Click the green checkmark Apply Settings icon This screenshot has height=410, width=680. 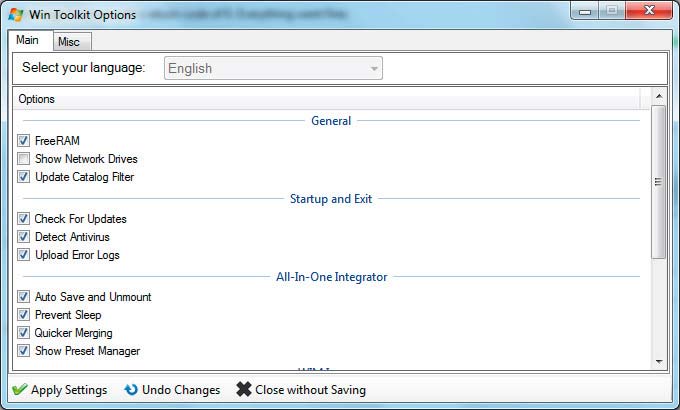[19, 389]
